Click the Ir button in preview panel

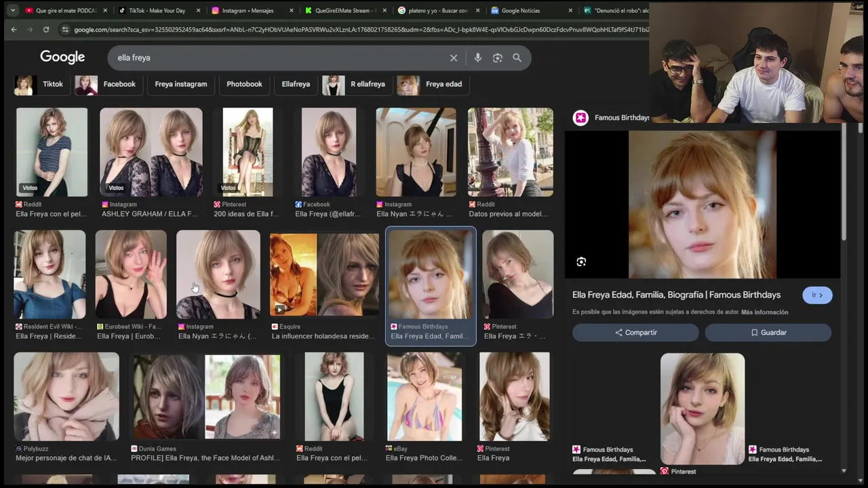point(817,295)
